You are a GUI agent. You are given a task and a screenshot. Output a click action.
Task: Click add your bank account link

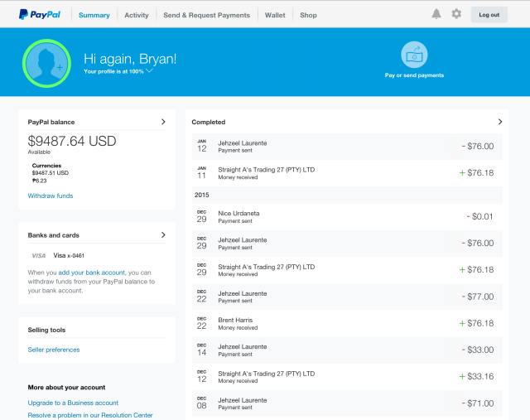point(92,273)
